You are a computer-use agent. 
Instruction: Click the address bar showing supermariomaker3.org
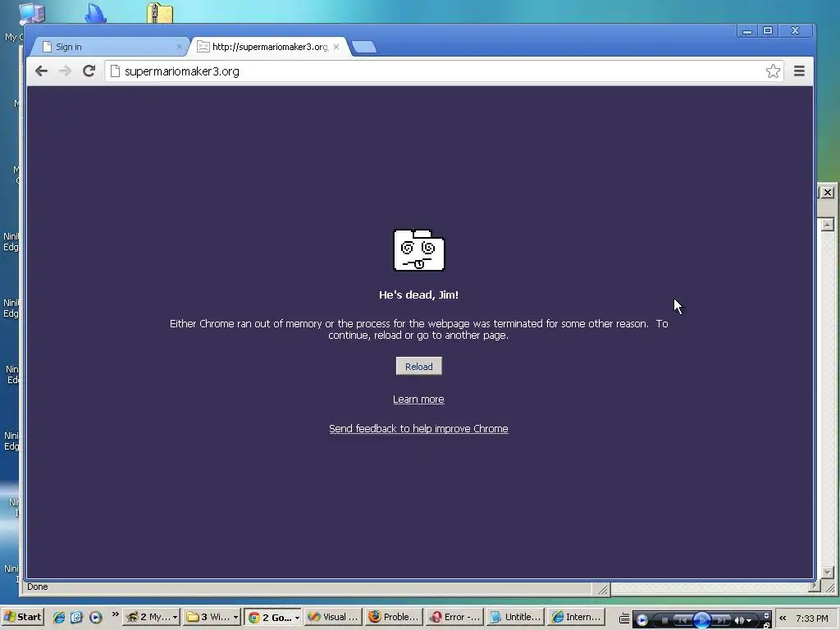point(444,71)
